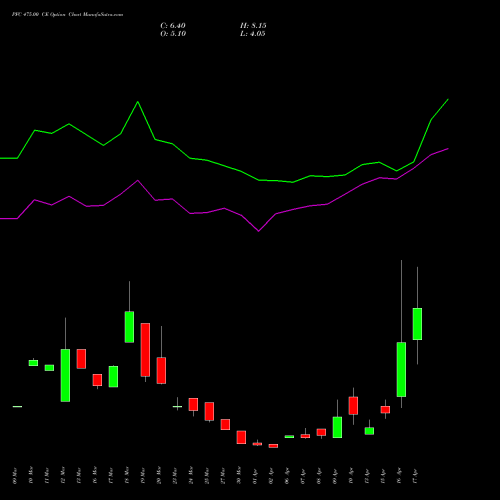This screenshot has width=500, height=500.
Task: Click the red candlestick for 13 Mar
Action: pos(81,359)
